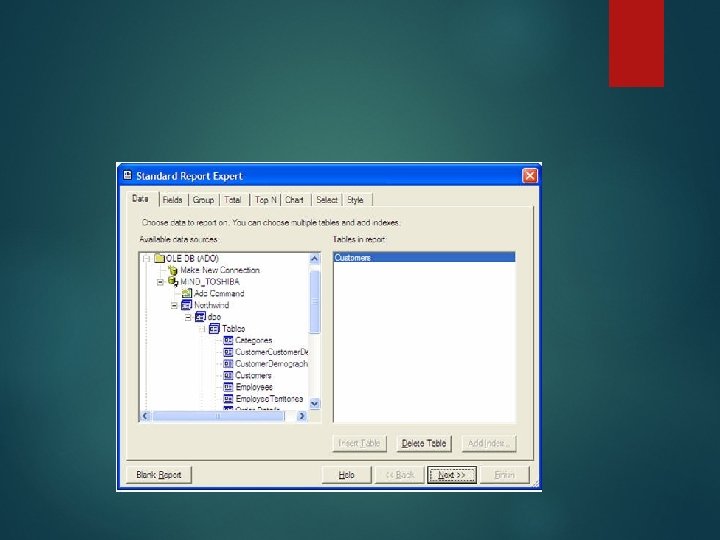Collapse the dbo schema node
Image resolution: width=720 pixels, height=540 pixels.
pyautogui.click(x=188, y=317)
